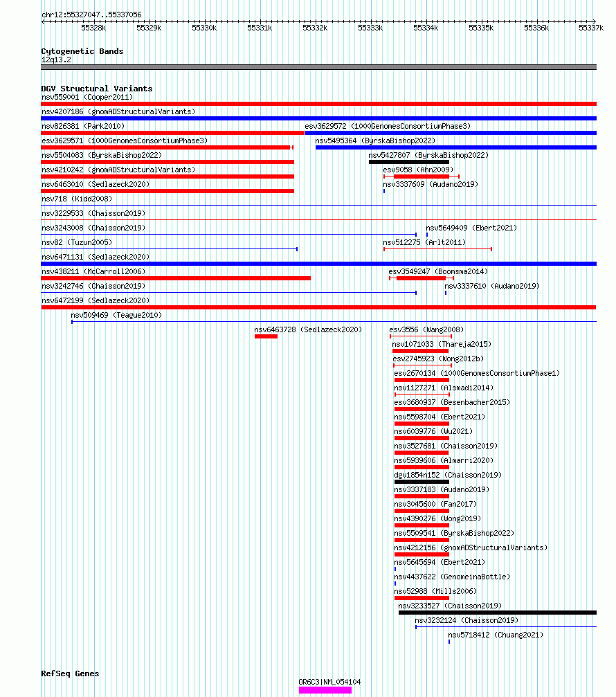This screenshot has width=616, height=697.
Task: Open nsv6463728 (Sedlazeck2020) label
Action: point(308,330)
